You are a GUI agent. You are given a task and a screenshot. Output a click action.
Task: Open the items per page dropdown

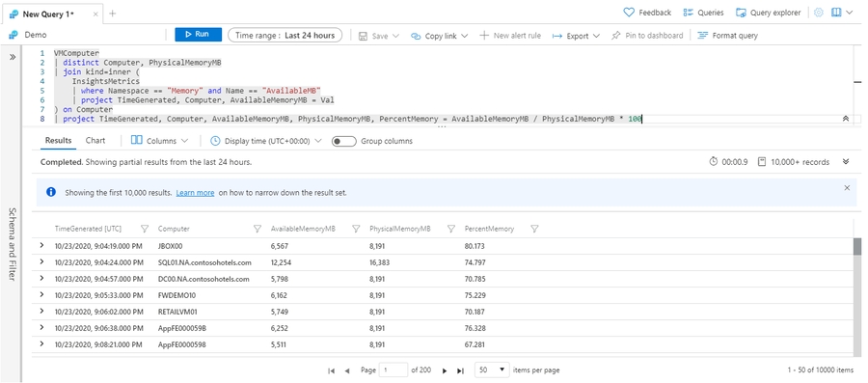[492, 369]
